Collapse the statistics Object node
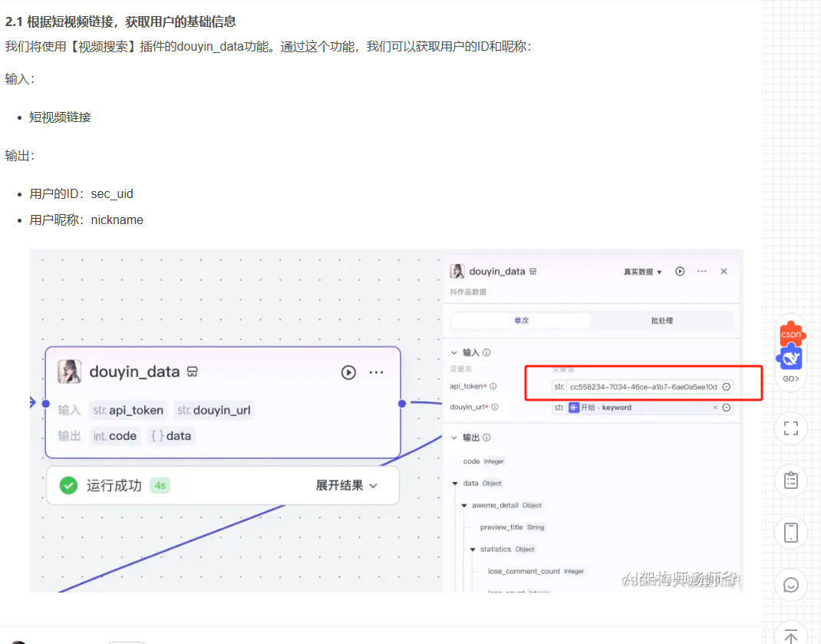The width and height of the screenshot is (821, 644). tap(473, 549)
